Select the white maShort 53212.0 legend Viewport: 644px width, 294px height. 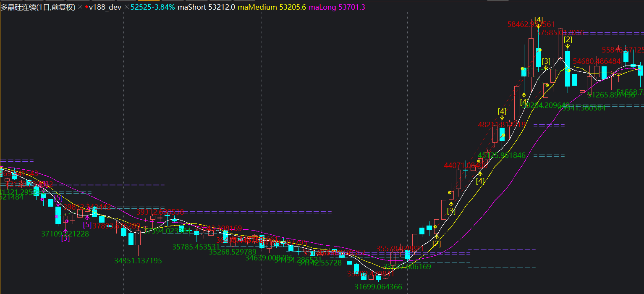[206, 7]
